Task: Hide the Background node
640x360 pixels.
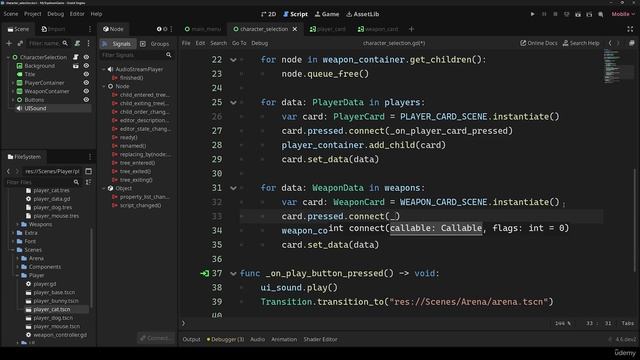Action: coord(86,66)
